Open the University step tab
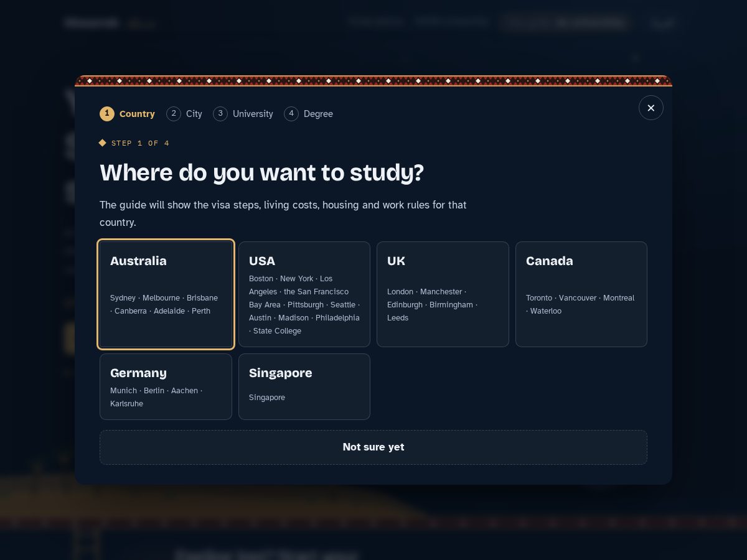 [x=243, y=114]
